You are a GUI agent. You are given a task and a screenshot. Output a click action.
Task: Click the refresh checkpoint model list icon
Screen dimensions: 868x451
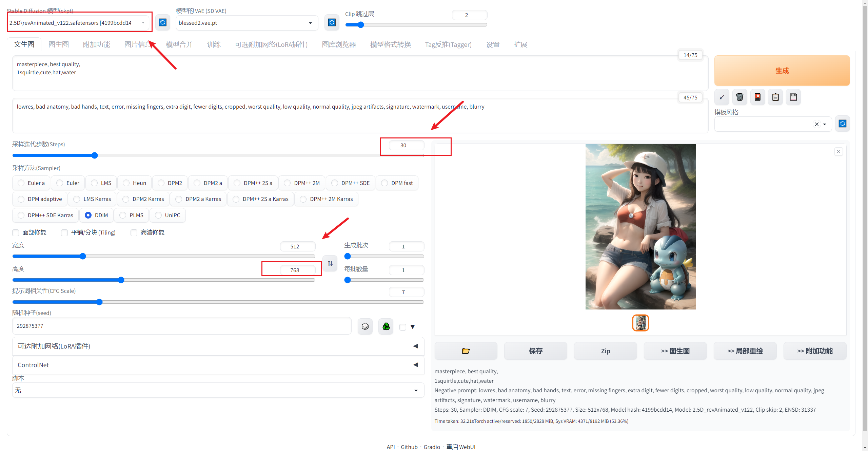[x=162, y=22]
